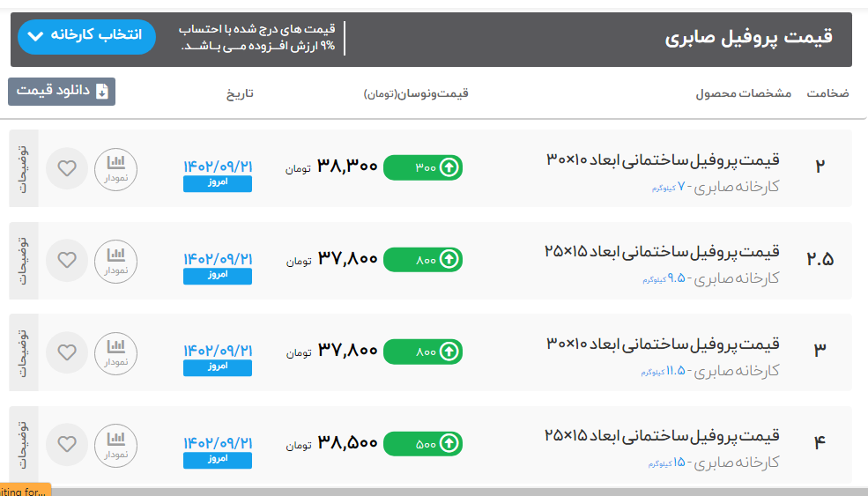The image size is (868, 496).
Task: Click the green 300 price change badge
Action: pos(423,167)
